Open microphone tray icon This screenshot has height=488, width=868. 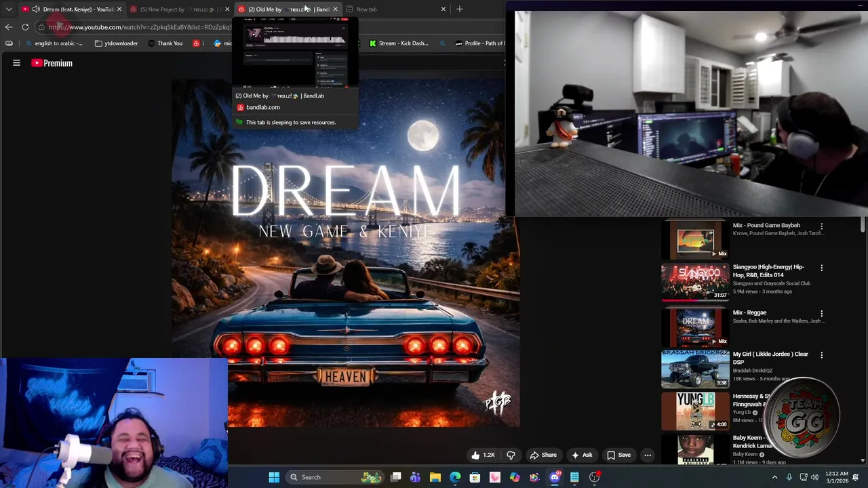tap(789, 477)
